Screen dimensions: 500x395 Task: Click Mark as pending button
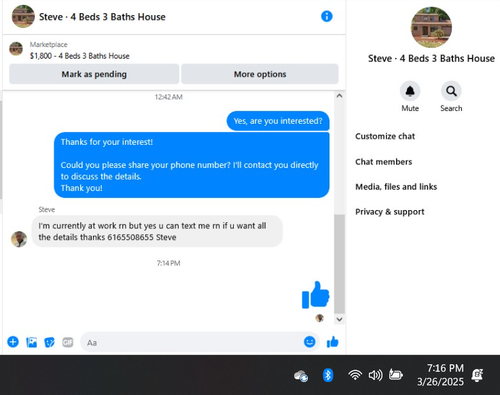point(94,74)
